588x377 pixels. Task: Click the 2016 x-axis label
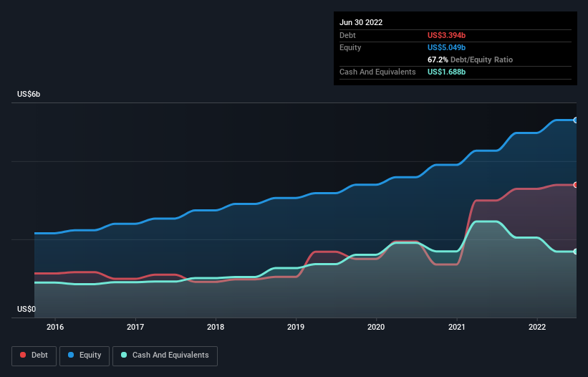55,327
